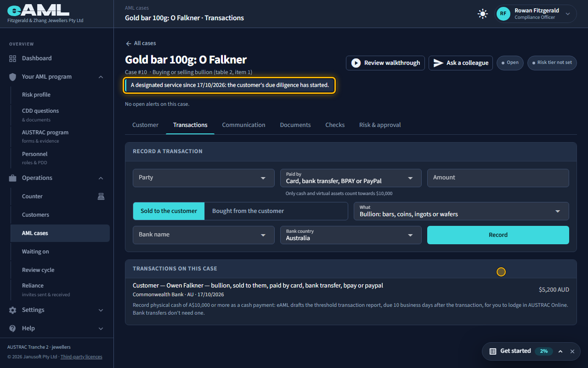Screen dimensions: 588x368
Task: Click the Dashboard grid icon
Action: click(x=12, y=58)
